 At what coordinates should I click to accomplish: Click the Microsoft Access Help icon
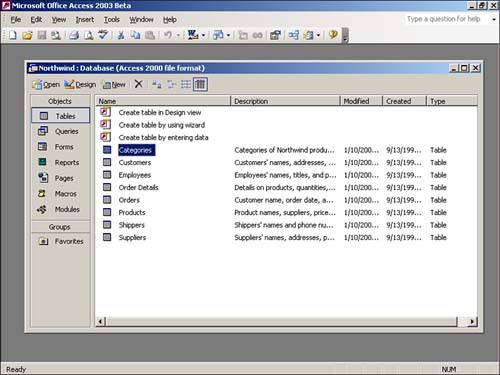333,35
